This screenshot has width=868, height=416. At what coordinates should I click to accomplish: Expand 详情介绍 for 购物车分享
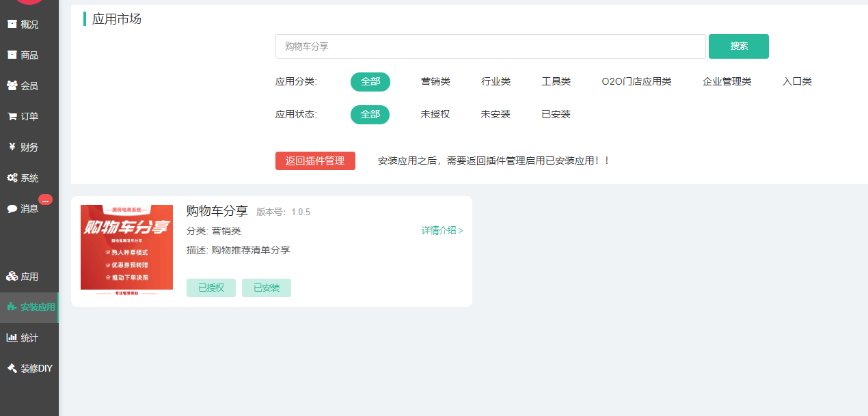[442, 231]
